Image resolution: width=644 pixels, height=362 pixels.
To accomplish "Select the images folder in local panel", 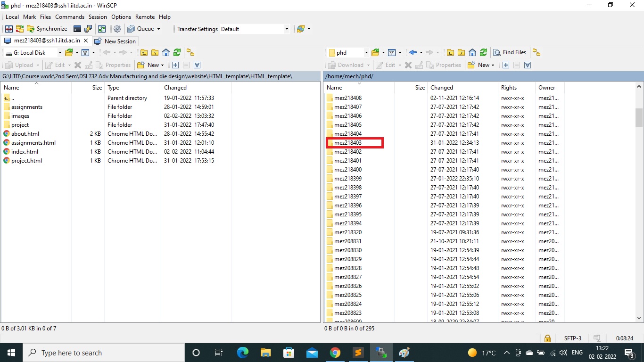I will tap(20, 116).
